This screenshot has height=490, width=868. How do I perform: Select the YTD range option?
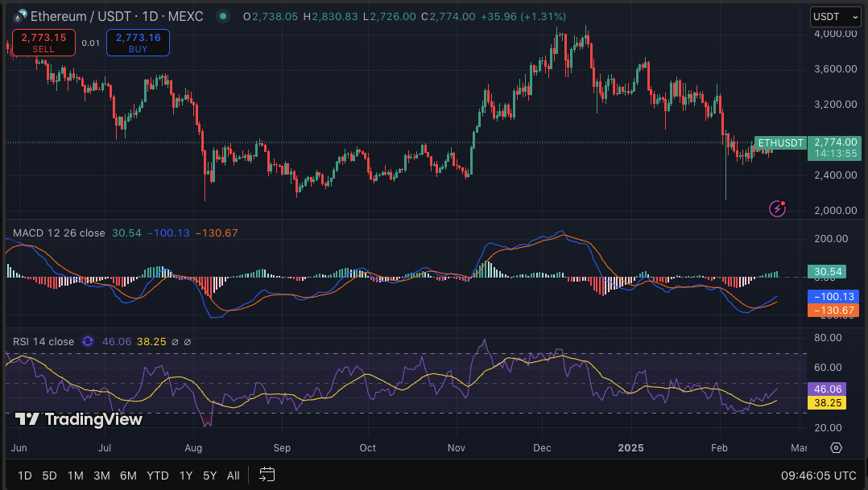pos(157,476)
